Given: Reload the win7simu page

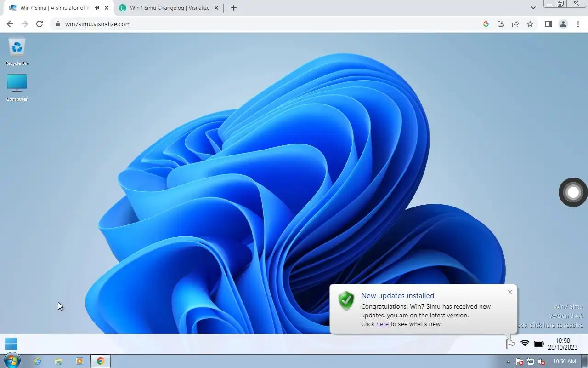Looking at the screenshot, I should tap(40, 24).
